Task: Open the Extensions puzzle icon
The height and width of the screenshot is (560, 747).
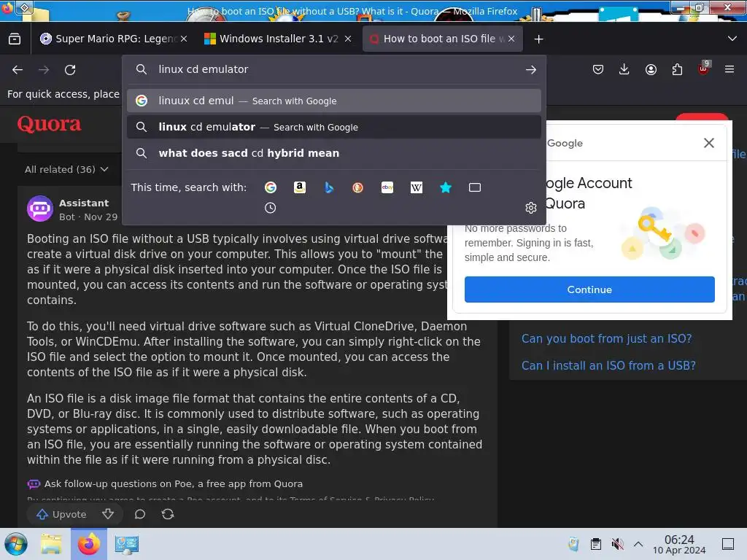Action: pos(677,70)
